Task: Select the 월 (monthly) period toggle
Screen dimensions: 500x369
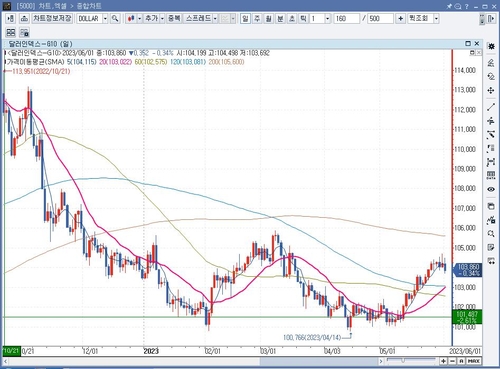Action: [x=269, y=19]
